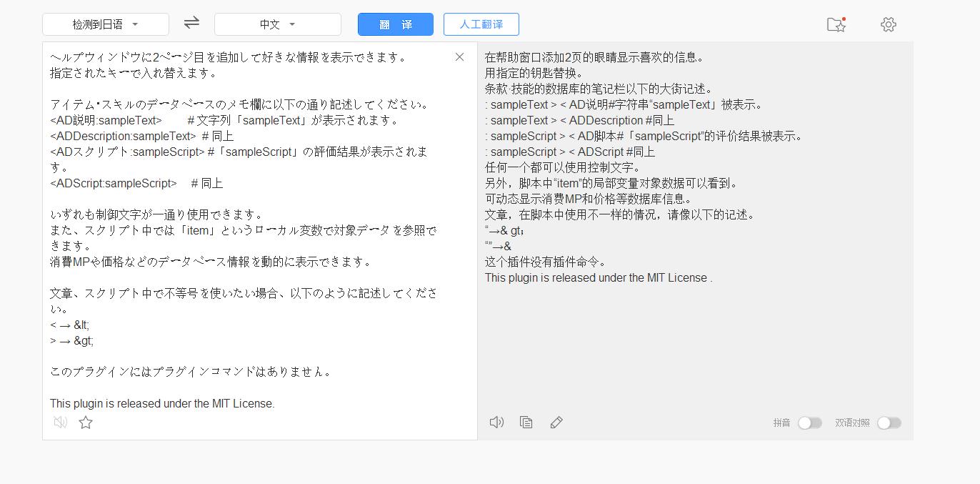Click source line '<ADDescription:sampleText> # 同上'
This screenshot has width=980, height=484.
click(x=141, y=136)
